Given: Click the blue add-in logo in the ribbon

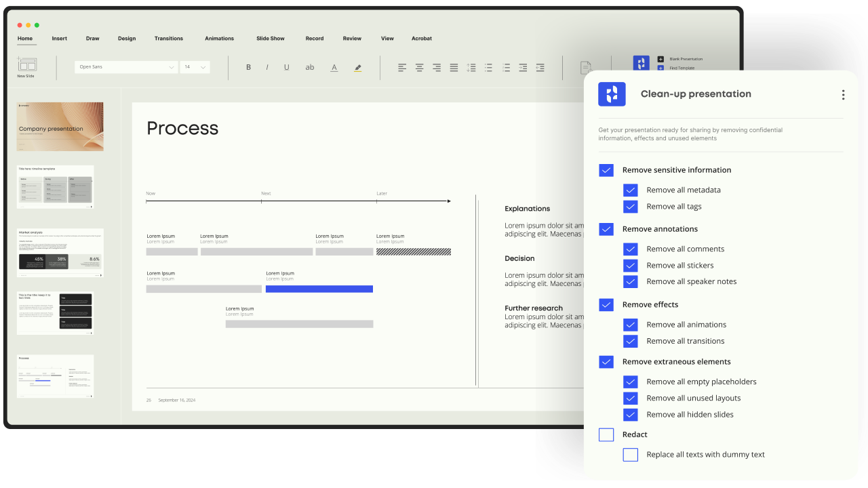Looking at the screenshot, I should (x=641, y=63).
